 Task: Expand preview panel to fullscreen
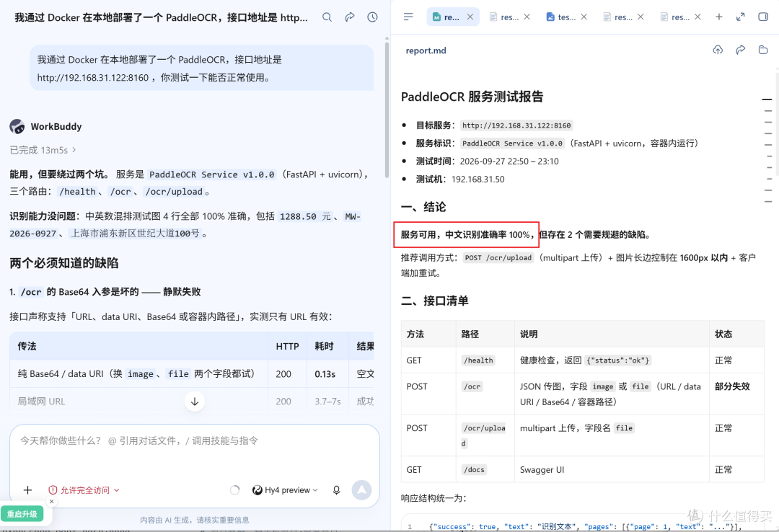point(740,17)
